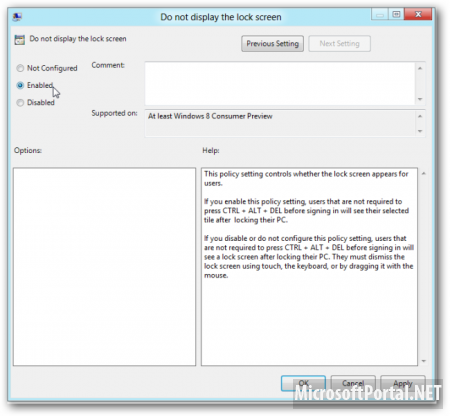
Task: Select the Enabled radio button
Action: (x=20, y=85)
